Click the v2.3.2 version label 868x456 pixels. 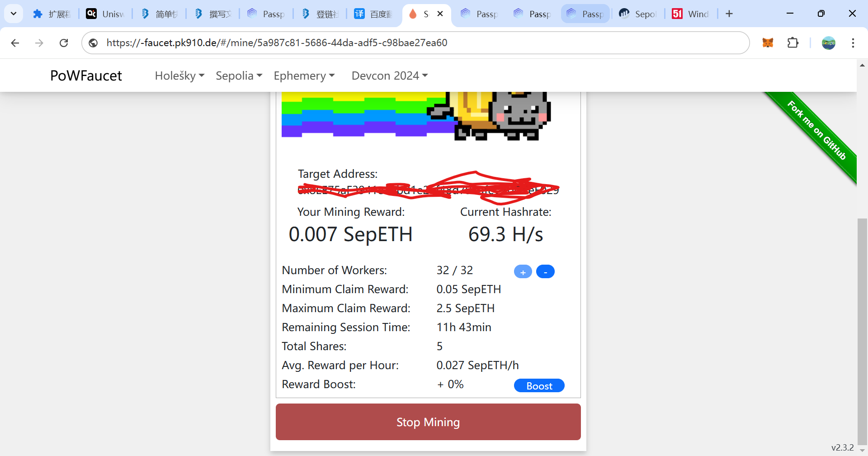tap(842, 447)
